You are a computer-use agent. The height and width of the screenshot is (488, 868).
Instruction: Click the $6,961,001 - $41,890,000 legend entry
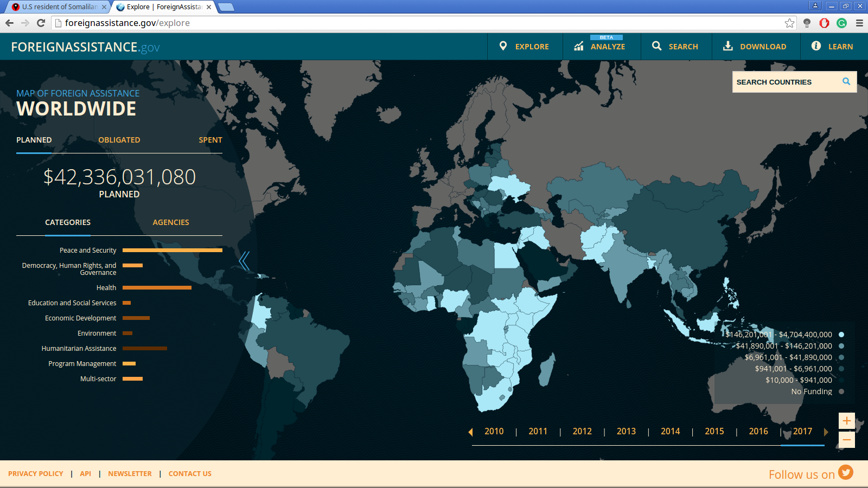pyautogui.click(x=788, y=357)
